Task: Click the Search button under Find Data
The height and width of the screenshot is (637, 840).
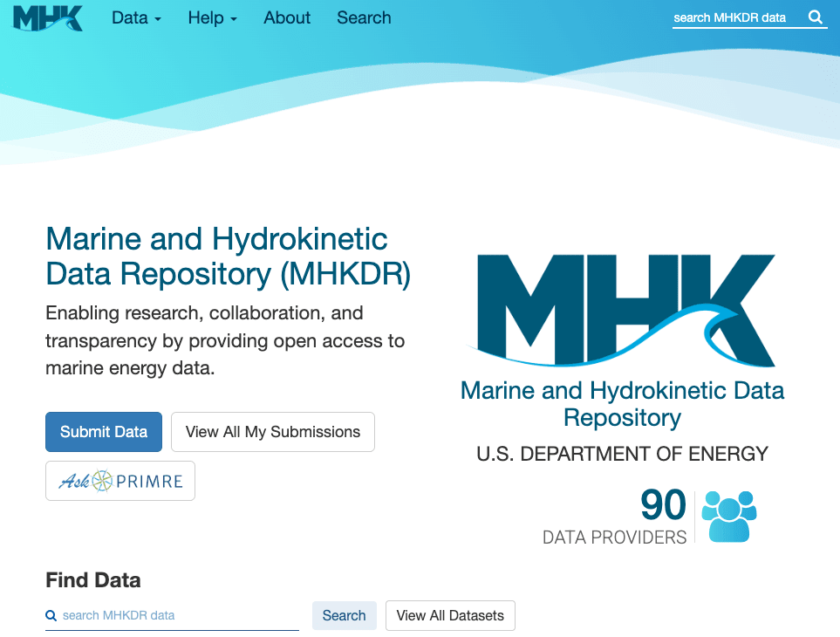Action: pyautogui.click(x=344, y=615)
